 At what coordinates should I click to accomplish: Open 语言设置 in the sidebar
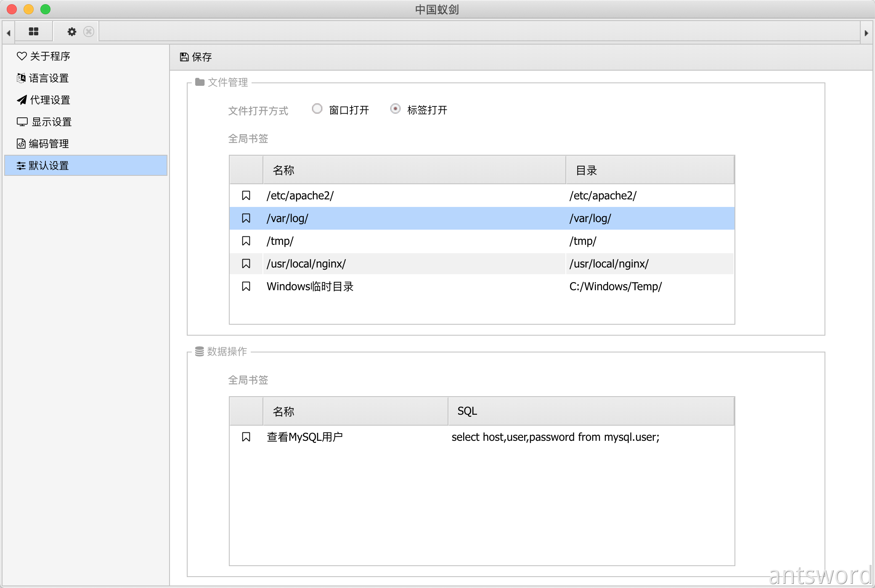click(49, 78)
